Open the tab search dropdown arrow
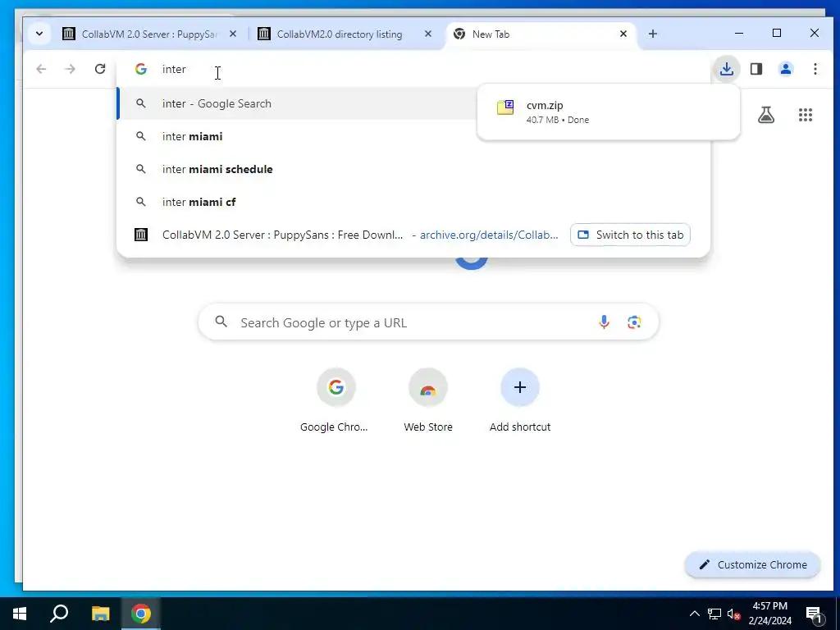Screen dimensions: 840x630 tap(39, 34)
